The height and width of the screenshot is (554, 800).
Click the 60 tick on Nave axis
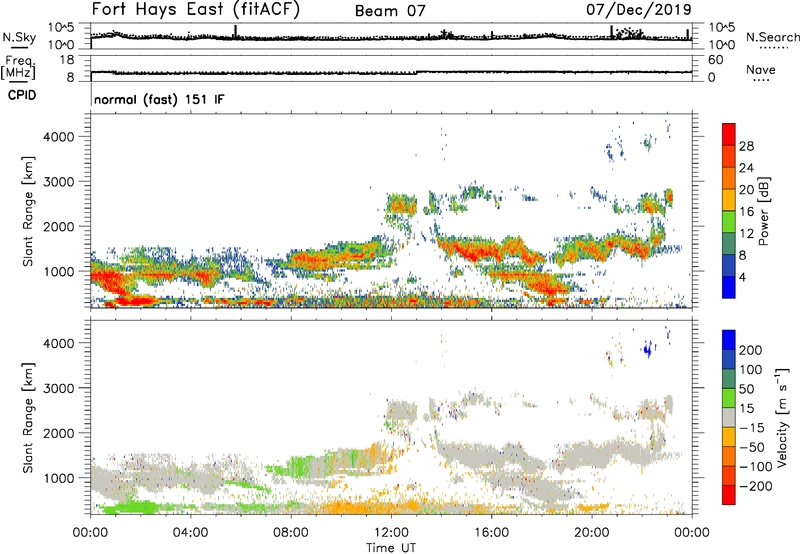tap(716, 60)
